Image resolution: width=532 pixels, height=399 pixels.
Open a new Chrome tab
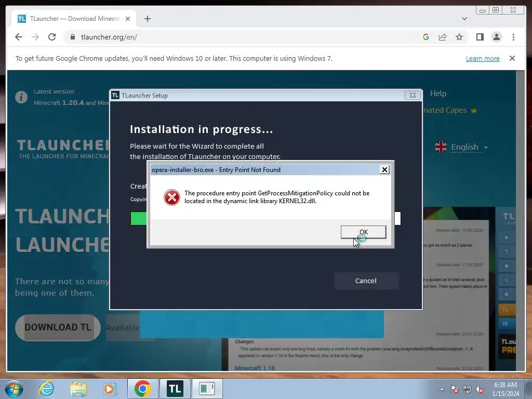147,19
